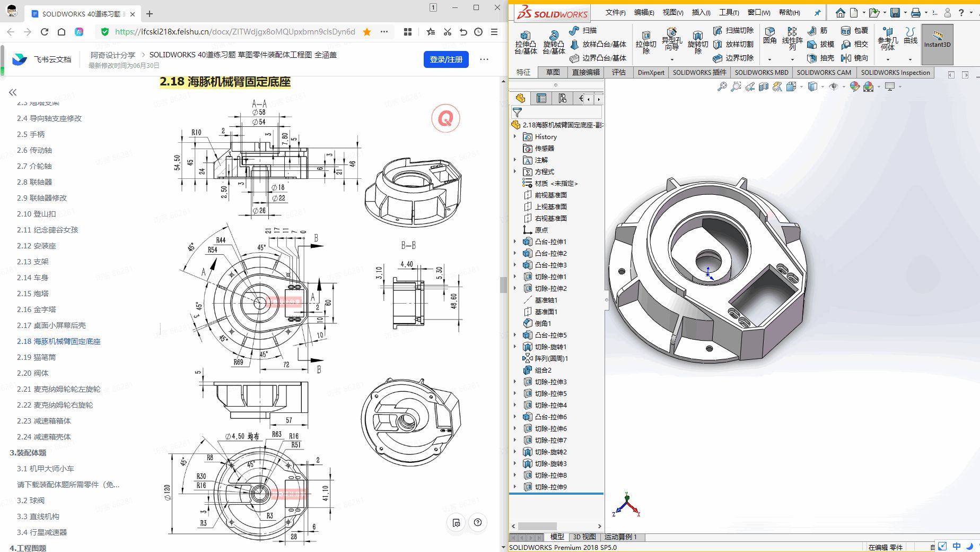Choose the 边界凸台/基体 boundary boss tool
980x552 pixels.
click(x=598, y=58)
